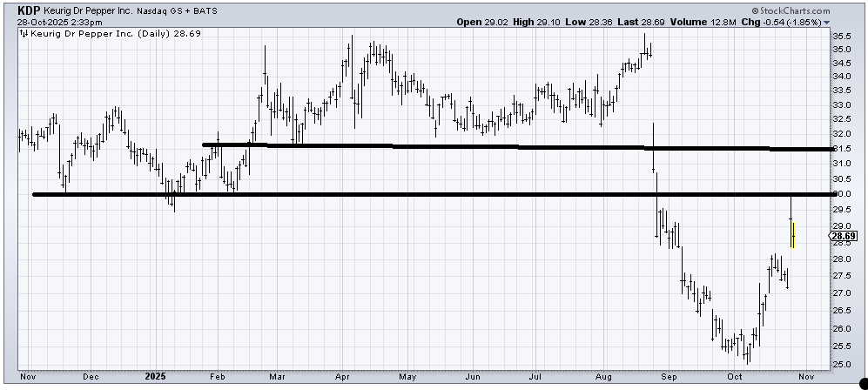This screenshot has width=868, height=390.
Task: Click the Sep month label on time axis
Action: 669,378
